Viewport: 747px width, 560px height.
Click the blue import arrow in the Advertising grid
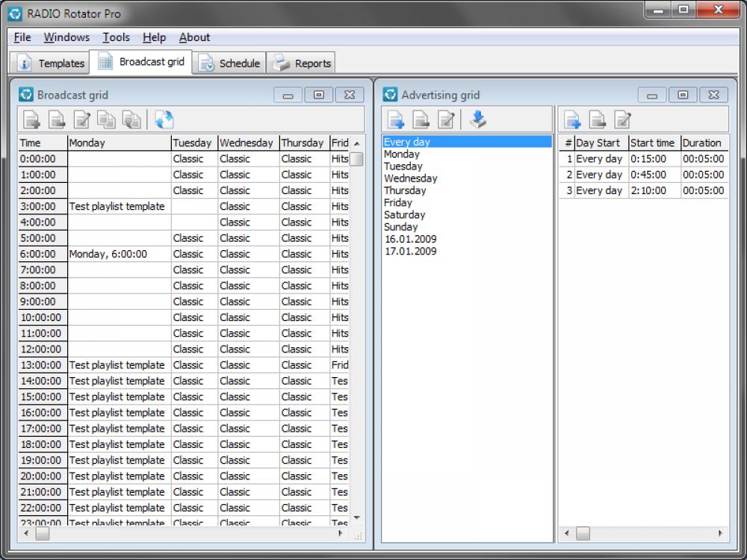[479, 119]
